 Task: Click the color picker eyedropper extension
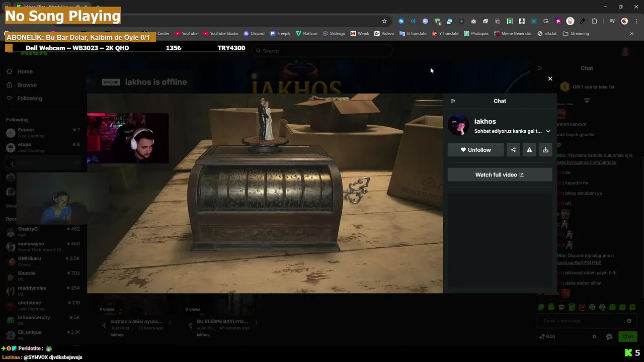pos(582,21)
